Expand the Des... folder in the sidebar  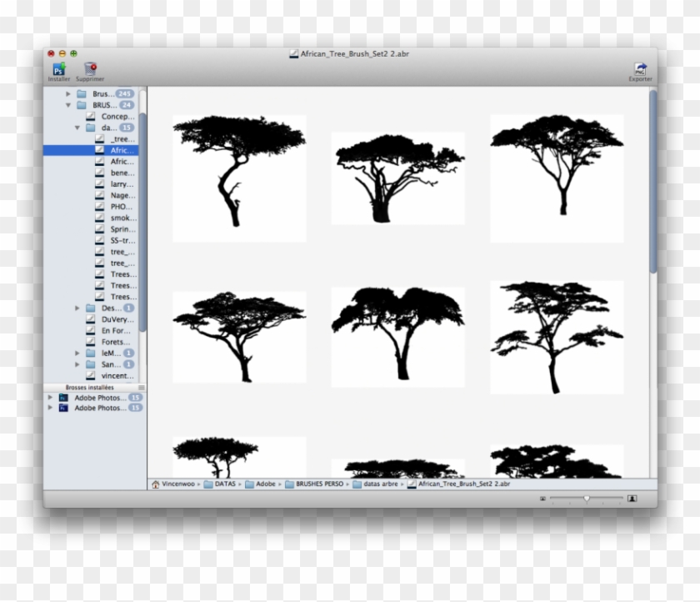[x=78, y=308]
